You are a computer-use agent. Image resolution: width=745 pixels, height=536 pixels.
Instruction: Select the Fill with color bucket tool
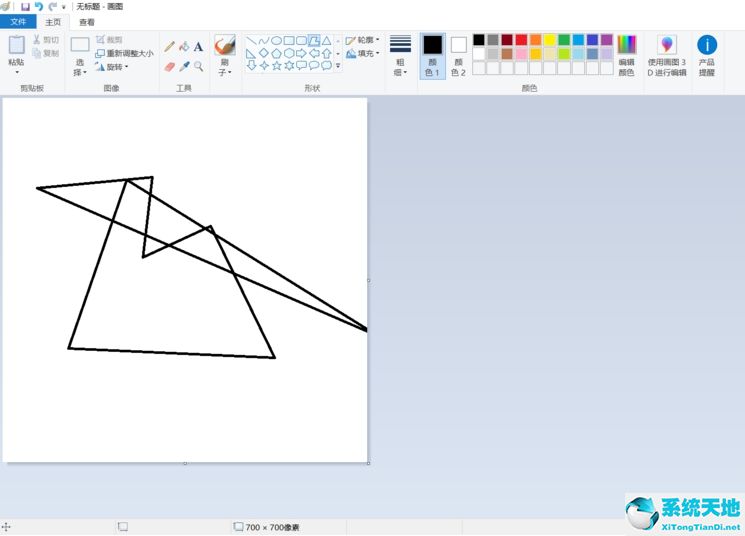pos(184,46)
